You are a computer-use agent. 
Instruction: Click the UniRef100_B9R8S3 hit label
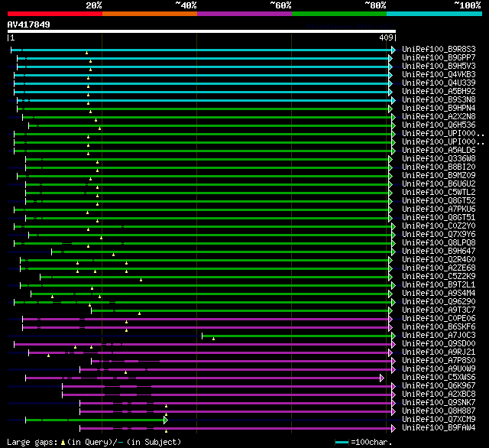(439, 49)
